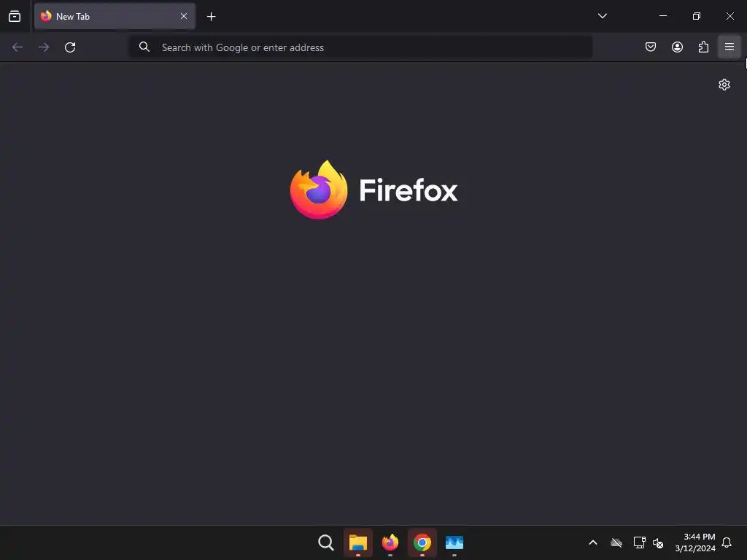This screenshot has width=747, height=560.
Task: Go forward one page
Action: (44, 47)
